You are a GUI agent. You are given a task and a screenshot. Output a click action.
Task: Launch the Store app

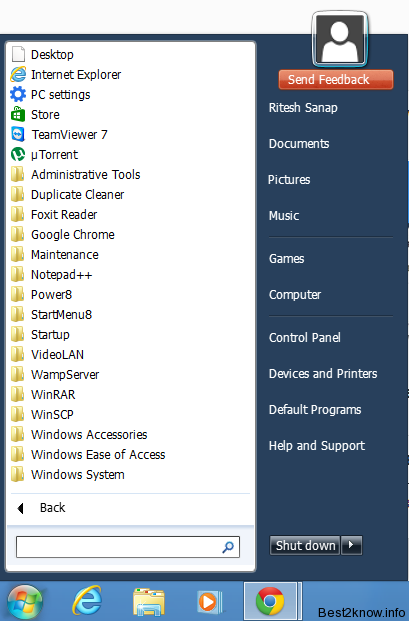coord(35,114)
